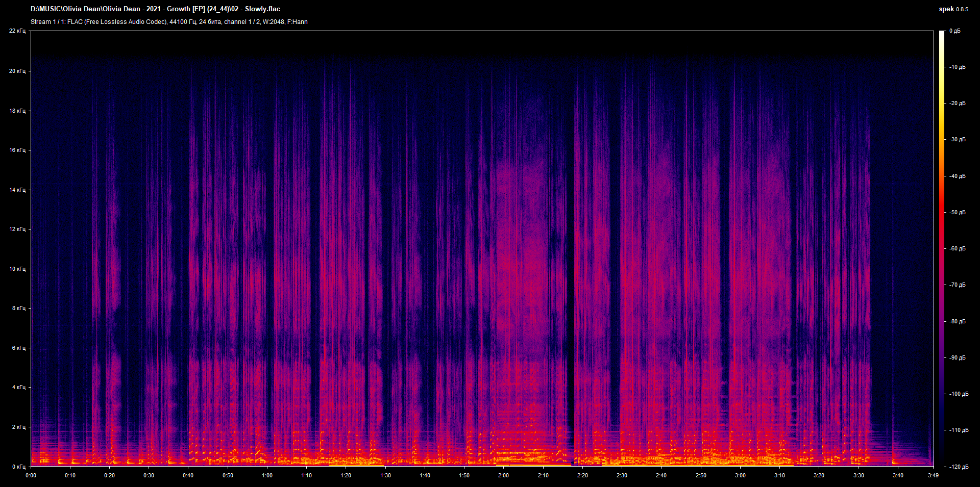Screen dimensions: 980x487
Task: Click the -110 дБ level scale label
Action: 959,430
